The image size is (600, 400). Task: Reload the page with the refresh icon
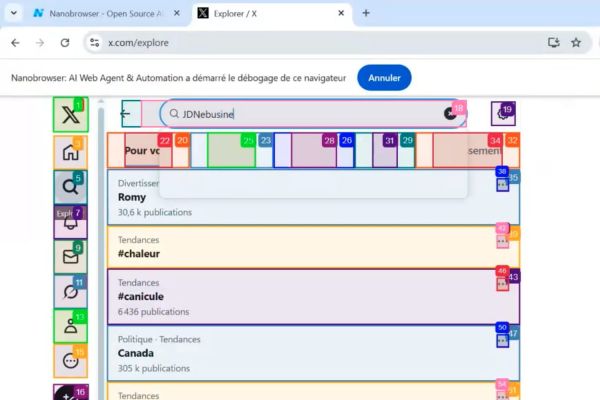pyautogui.click(x=65, y=43)
